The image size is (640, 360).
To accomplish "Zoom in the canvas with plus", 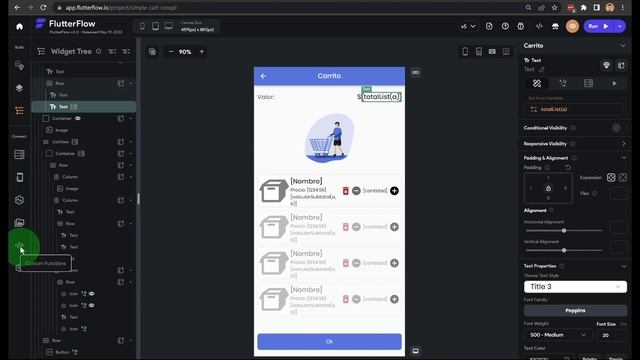I will tap(202, 51).
